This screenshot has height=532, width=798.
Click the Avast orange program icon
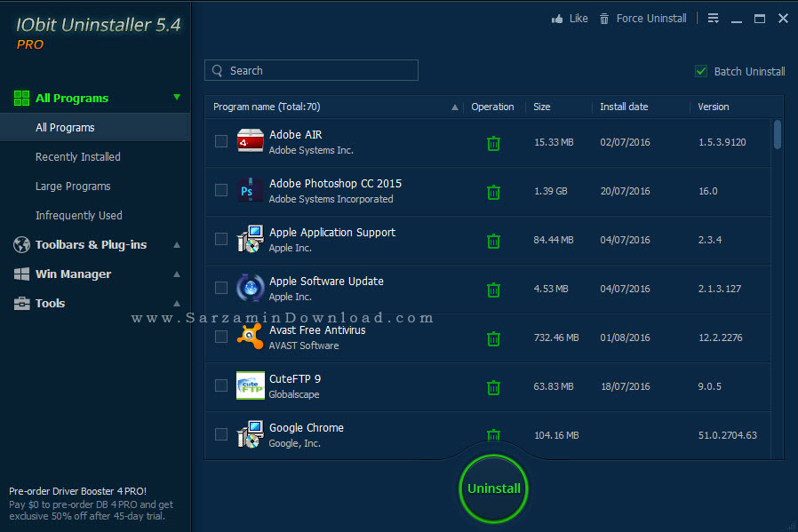[251, 337]
